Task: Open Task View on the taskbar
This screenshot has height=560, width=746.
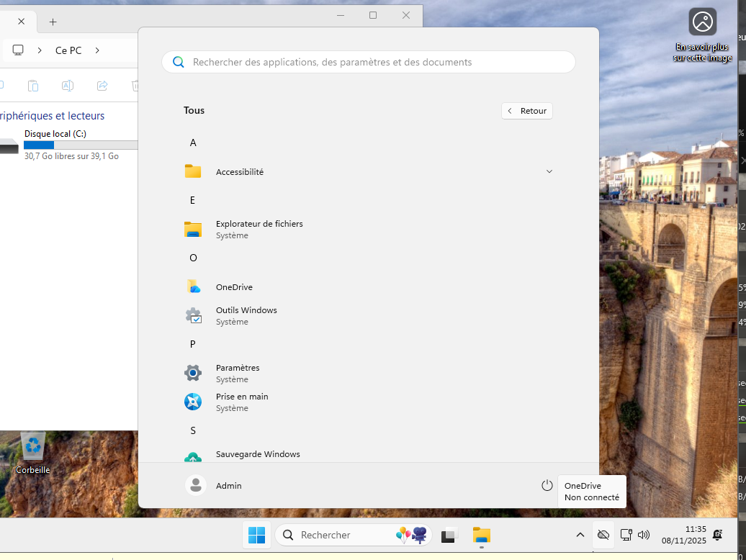Action: tap(449, 536)
